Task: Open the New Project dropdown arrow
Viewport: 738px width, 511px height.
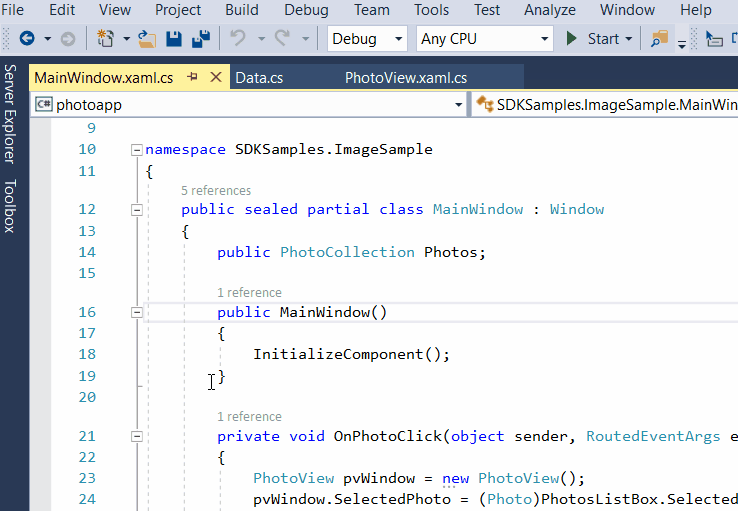Action: point(126,39)
